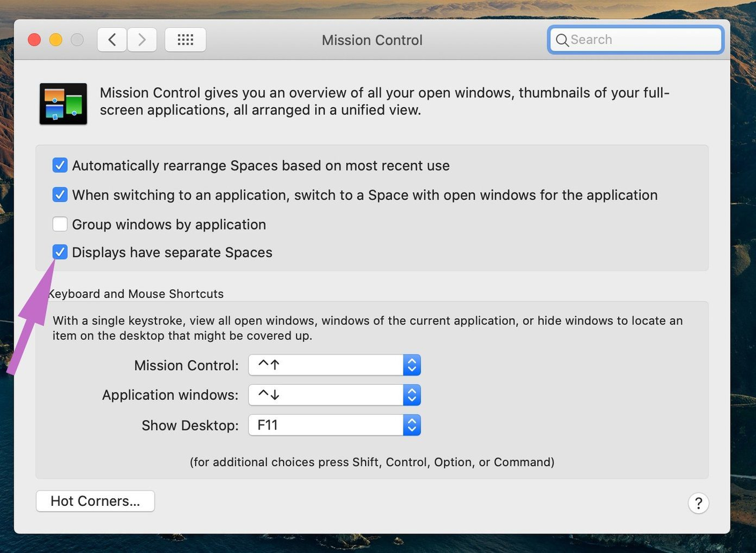Open help via the question mark icon
The image size is (756, 553).
(699, 503)
